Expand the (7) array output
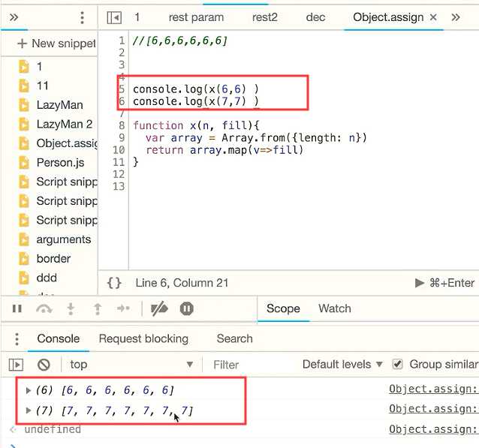Image resolution: width=479 pixels, height=448 pixels. point(28,410)
